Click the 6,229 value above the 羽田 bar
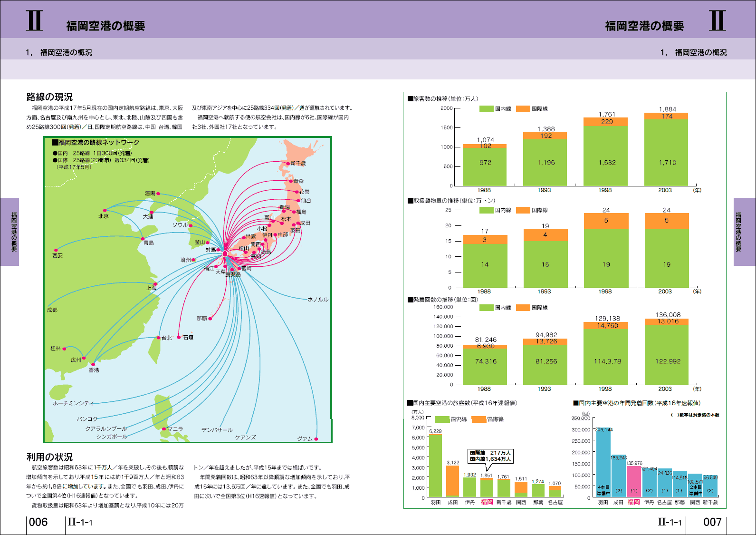Image resolution: width=756 pixels, height=535 pixels. pos(435,431)
